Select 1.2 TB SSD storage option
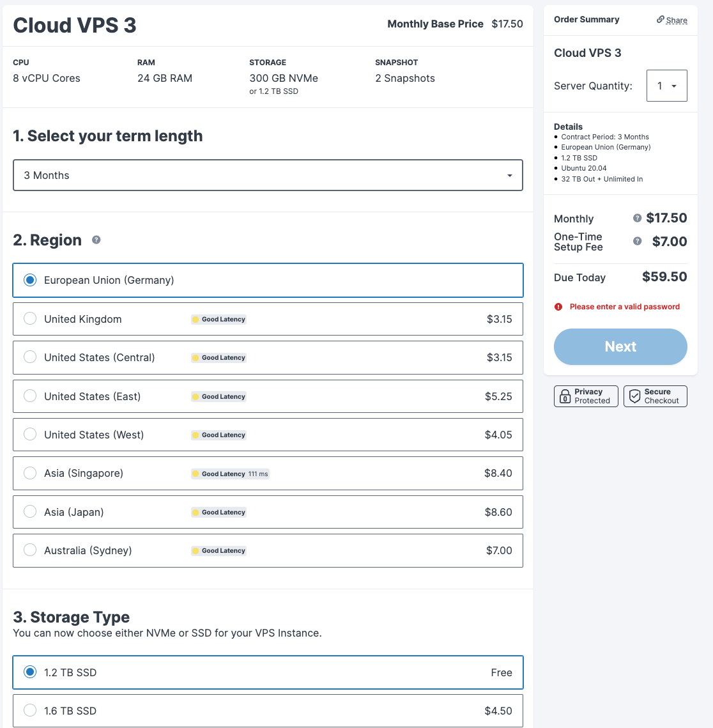713x728 pixels. [x=268, y=672]
